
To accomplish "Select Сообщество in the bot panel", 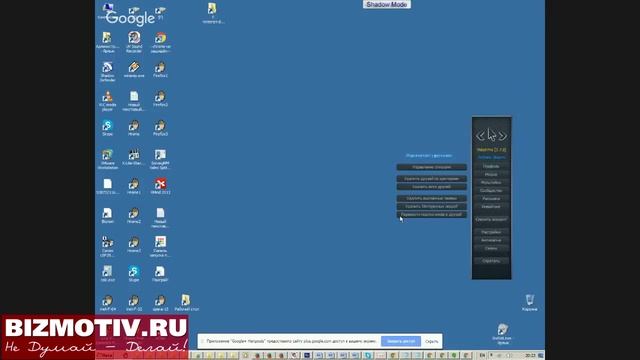I will click(x=491, y=191).
